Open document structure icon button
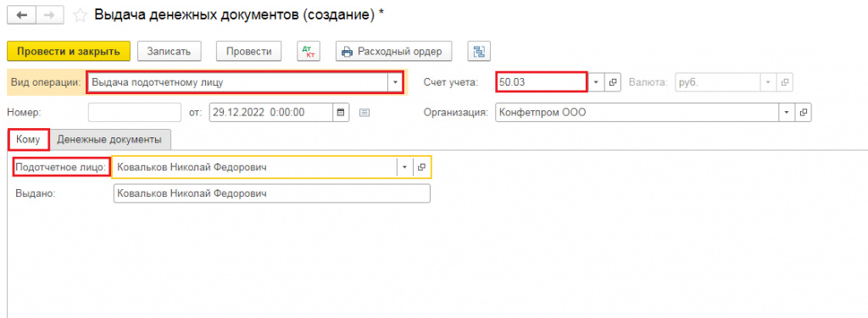This screenshot has width=868, height=318. (x=479, y=51)
